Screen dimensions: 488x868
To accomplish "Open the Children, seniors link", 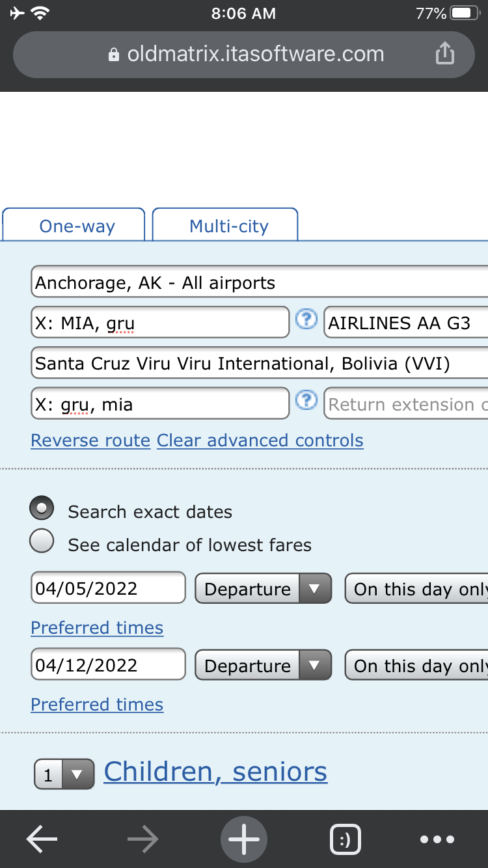I will point(215,772).
